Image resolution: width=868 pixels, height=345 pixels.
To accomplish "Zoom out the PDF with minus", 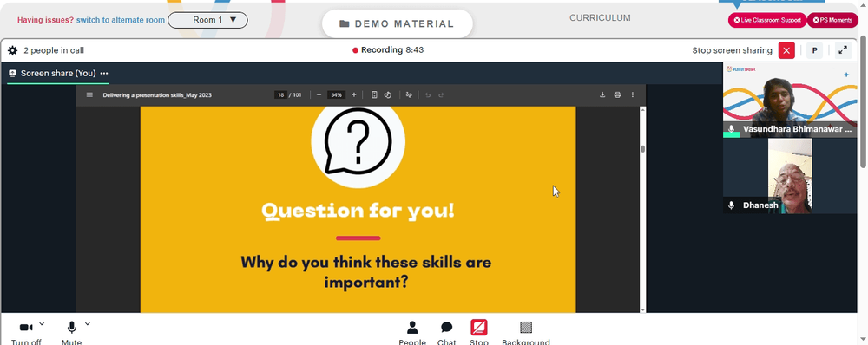I will pyautogui.click(x=319, y=95).
